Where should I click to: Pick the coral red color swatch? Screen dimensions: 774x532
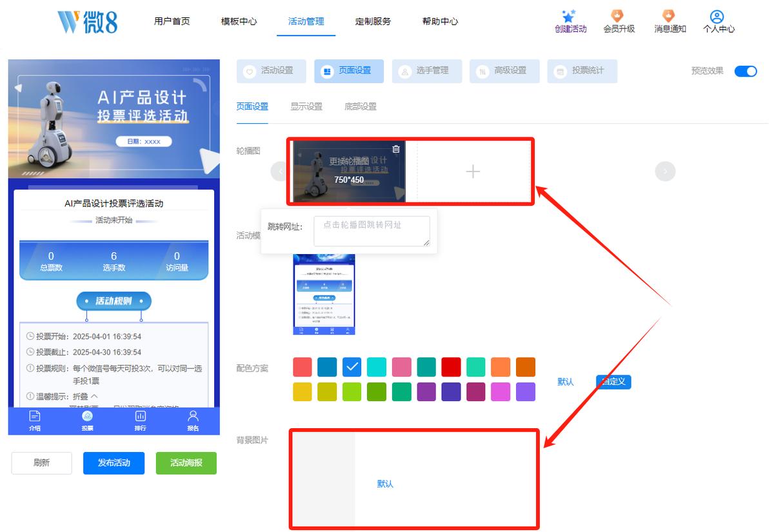coord(303,367)
